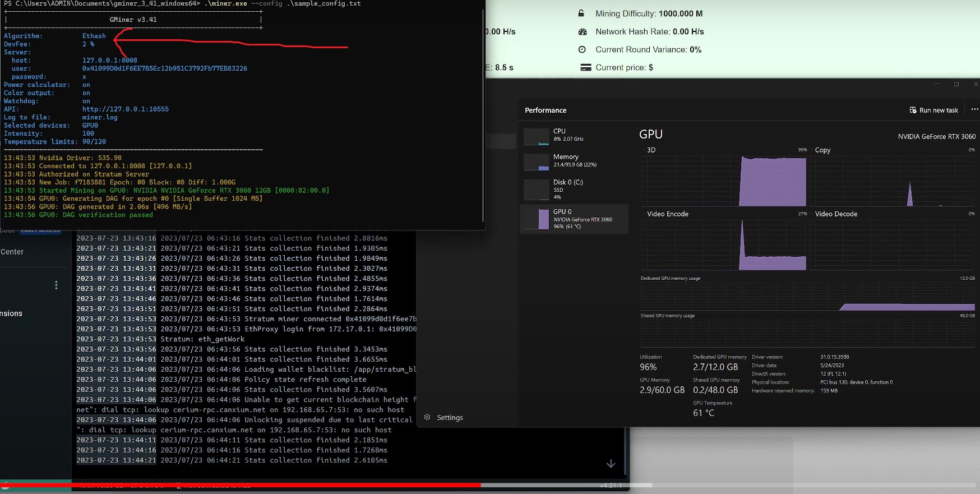Click the 'Authorized on Stratum Server' terminal line
Screen dimensions: 980x494
pos(76,174)
